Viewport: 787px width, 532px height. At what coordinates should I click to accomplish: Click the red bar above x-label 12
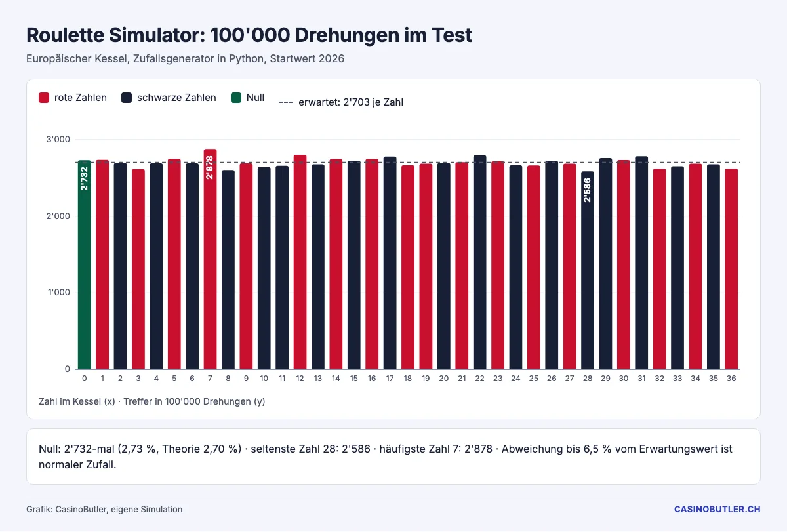tap(300, 262)
